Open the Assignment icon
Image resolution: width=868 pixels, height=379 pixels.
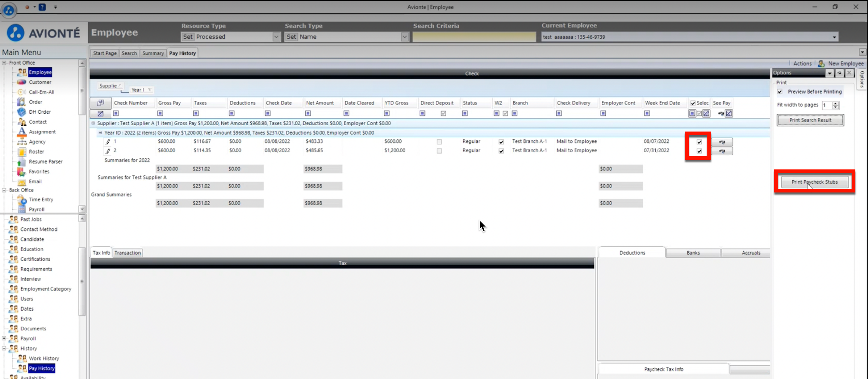[22, 132]
